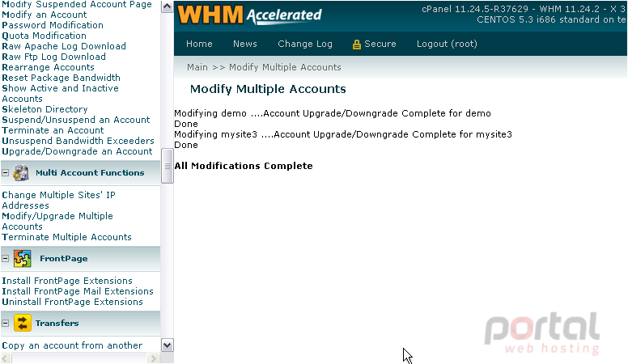Open Install FrontPage Extensions link
The width and height of the screenshot is (628, 364).
pos(67,281)
